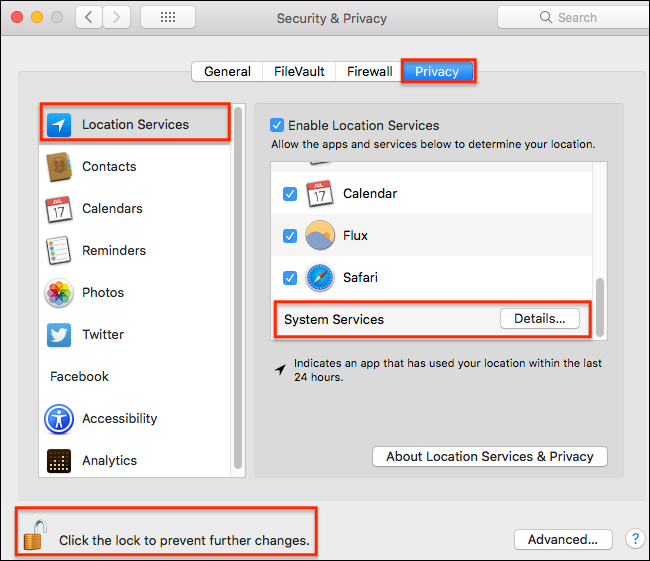Select the Location Services arrow icon
The image size is (650, 561).
tap(59, 124)
